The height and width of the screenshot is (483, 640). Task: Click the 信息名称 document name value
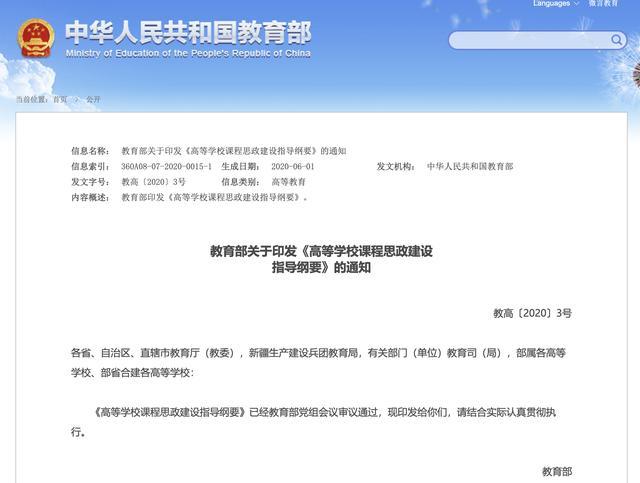233,150
